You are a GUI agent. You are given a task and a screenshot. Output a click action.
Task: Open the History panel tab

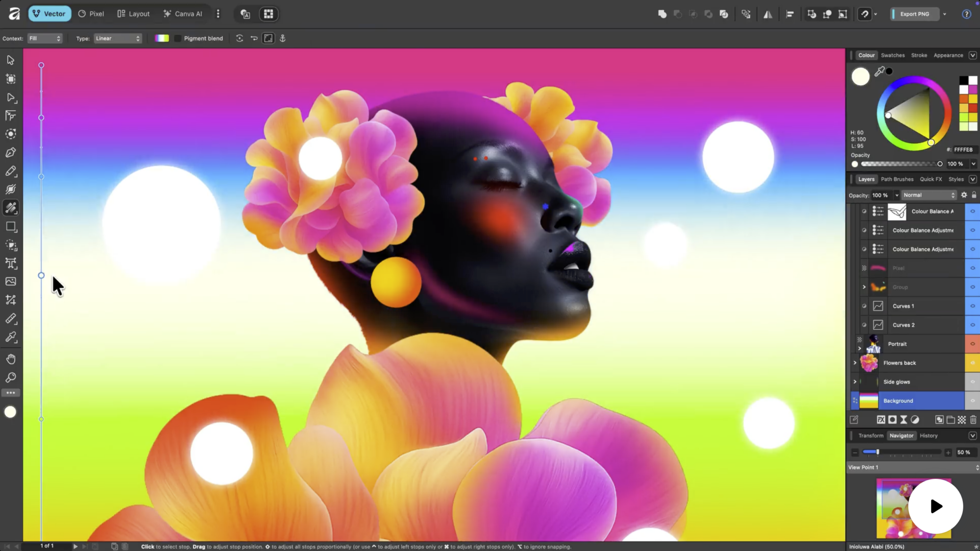928,435
